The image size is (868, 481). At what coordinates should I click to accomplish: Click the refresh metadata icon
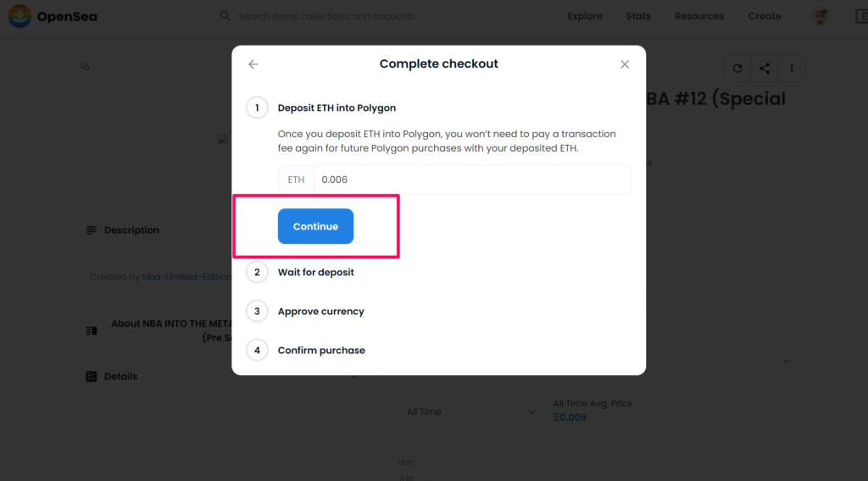tap(737, 69)
